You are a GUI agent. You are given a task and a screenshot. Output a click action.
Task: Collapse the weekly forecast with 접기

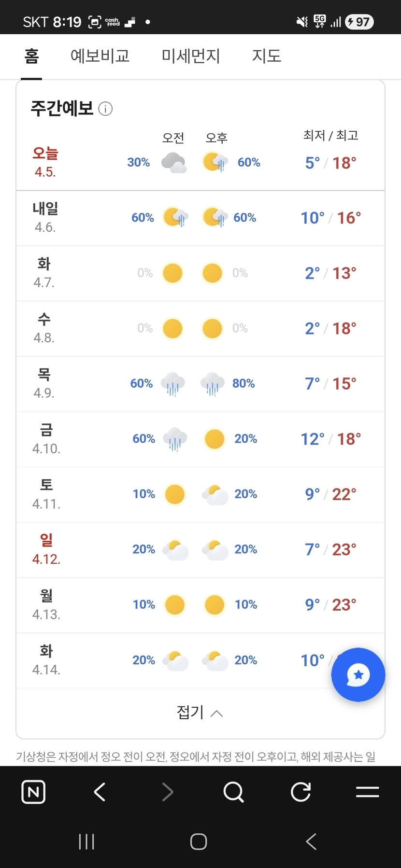coord(200,713)
